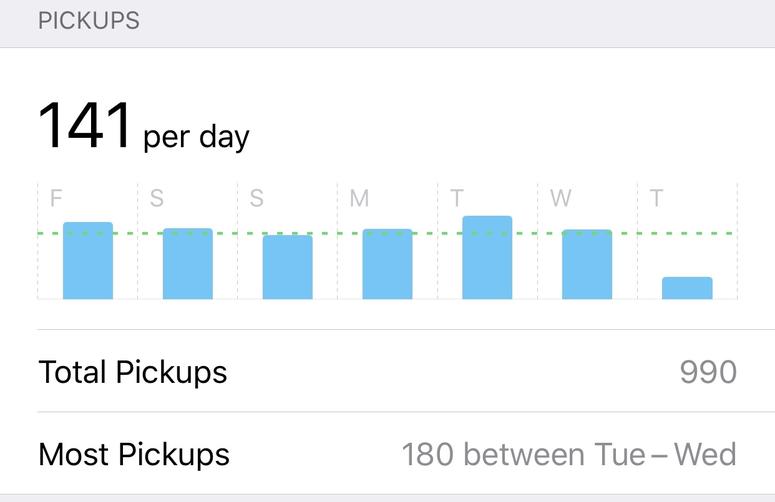
Task: Click the per day text label
Action: point(196,137)
